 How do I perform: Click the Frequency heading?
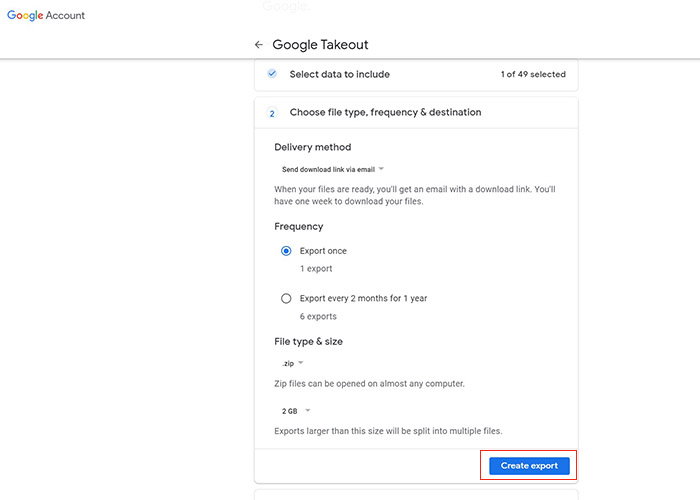coord(299,226)
